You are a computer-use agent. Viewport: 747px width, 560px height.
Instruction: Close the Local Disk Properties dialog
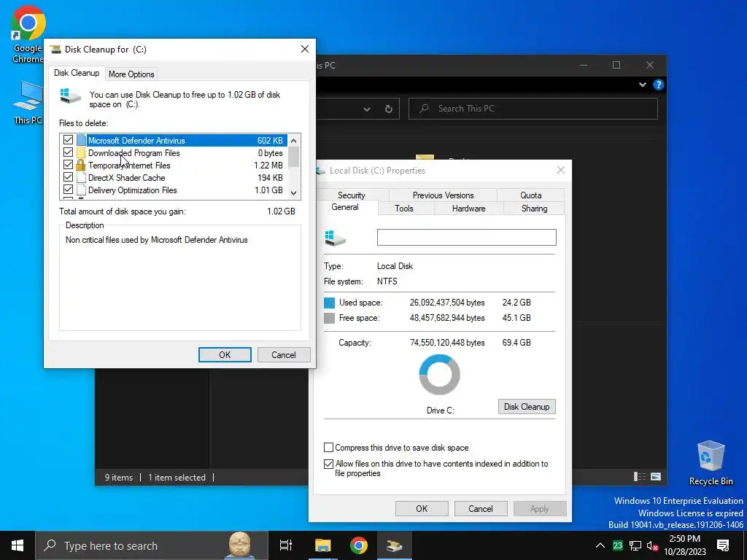[561, 171]
